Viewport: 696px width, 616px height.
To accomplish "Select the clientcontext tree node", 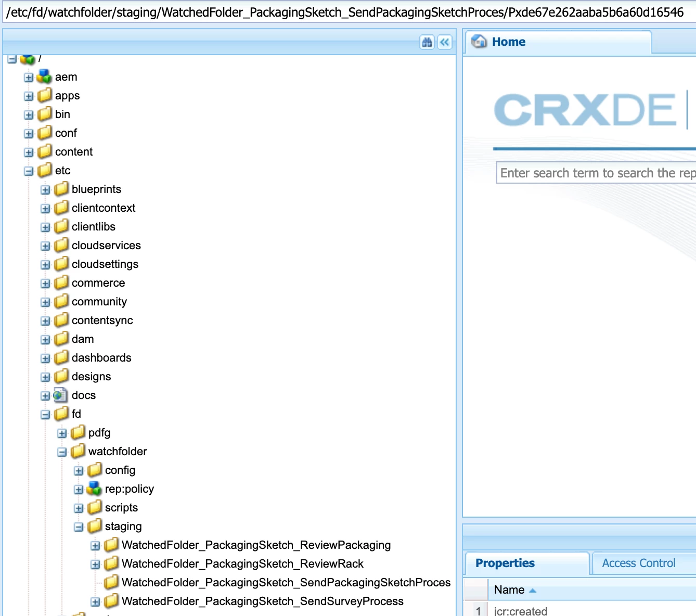I will [104, 208].
